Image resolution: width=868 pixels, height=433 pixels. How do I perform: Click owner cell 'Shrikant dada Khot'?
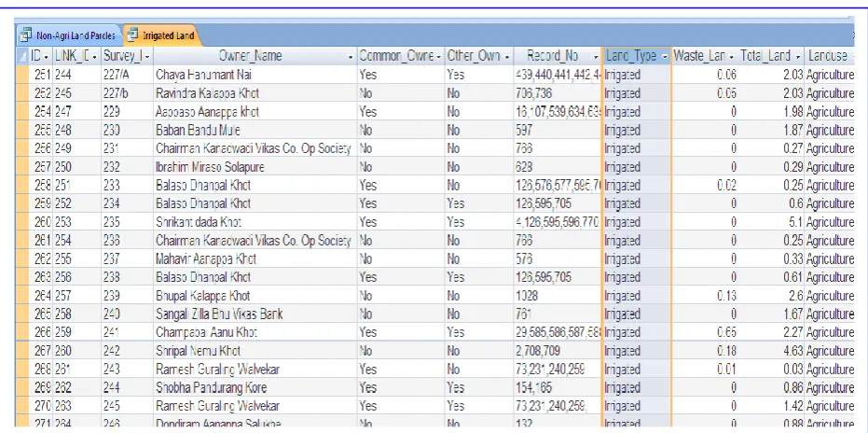255,222
